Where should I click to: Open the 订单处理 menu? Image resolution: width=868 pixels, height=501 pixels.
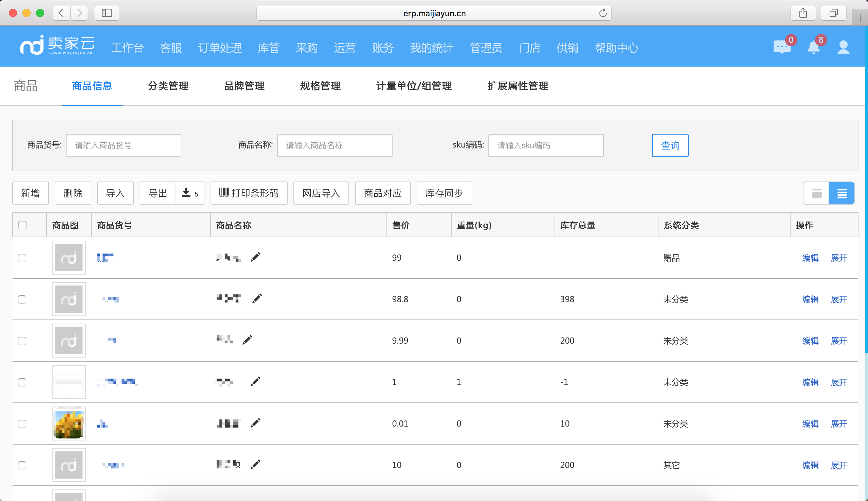(220, 48)
